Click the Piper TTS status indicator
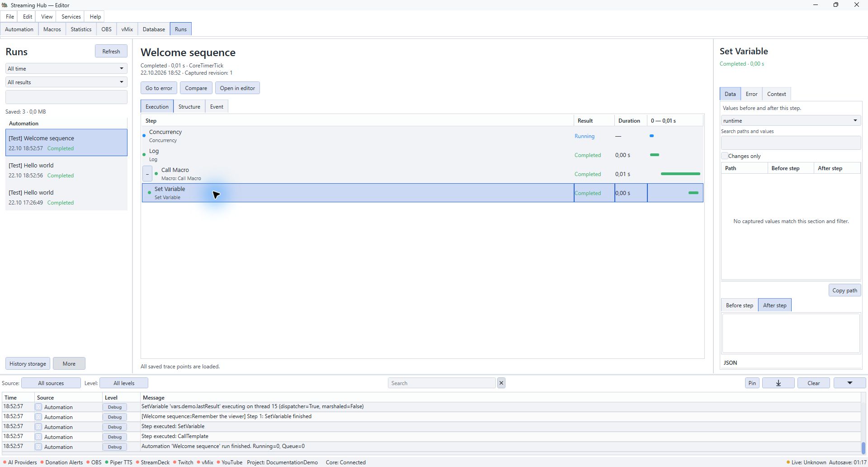Viewport: 868px width, 467px height. [118, 462]
